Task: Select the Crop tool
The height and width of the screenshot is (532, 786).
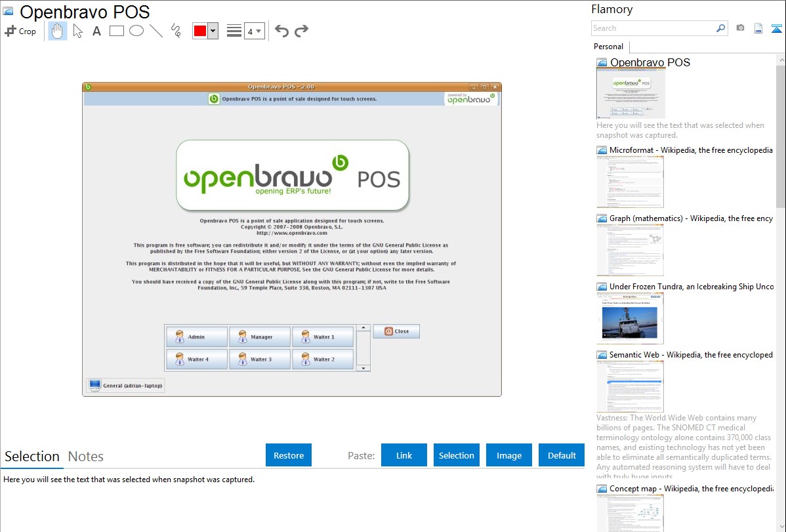Action: tap(20, 31)
